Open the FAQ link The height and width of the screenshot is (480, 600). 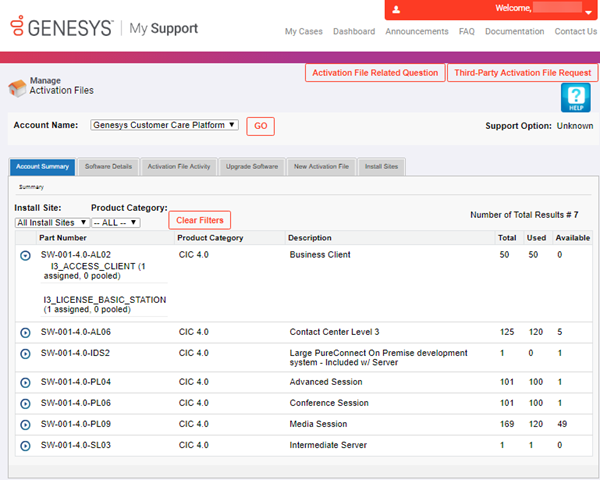pyautogui.click(x=466, y=31)
